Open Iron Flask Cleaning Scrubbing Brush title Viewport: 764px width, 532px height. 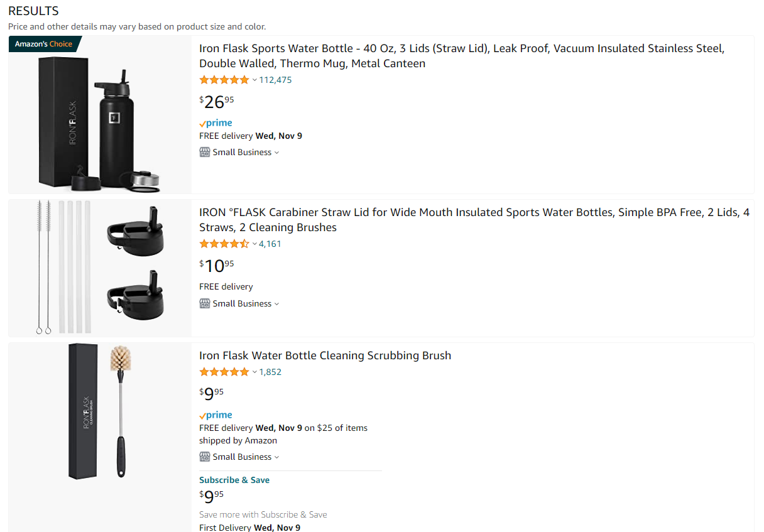click(x=325, y=356)
